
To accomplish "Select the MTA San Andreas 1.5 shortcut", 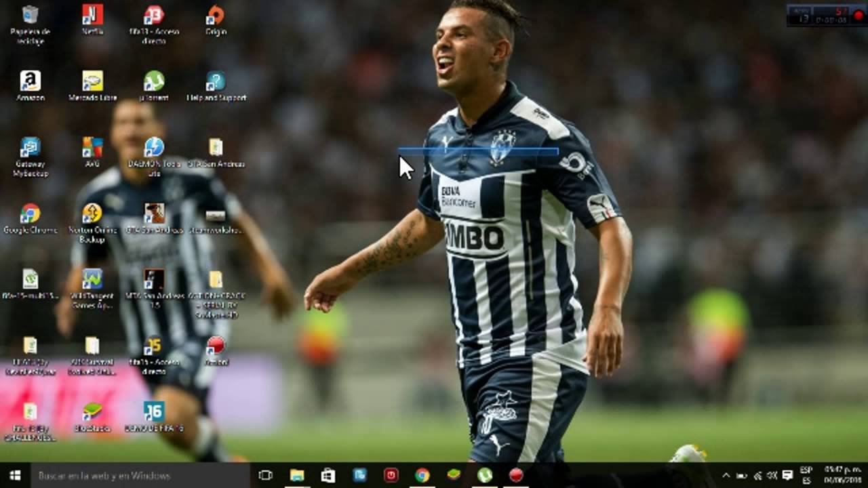I will click(x=154, y=289).
